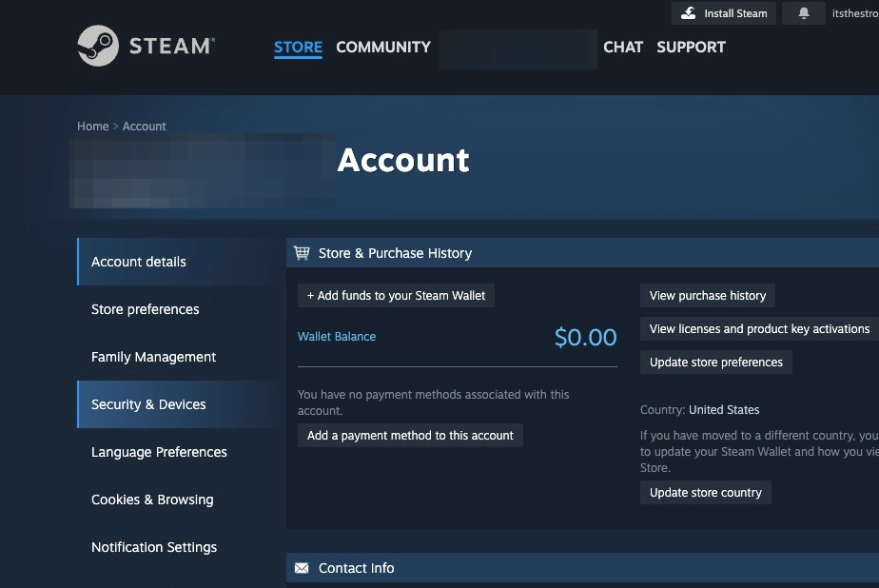The height and width of the screenshot is (588, 879).
Task: Open Store preferences in sidebar
Action: (145, 309)
